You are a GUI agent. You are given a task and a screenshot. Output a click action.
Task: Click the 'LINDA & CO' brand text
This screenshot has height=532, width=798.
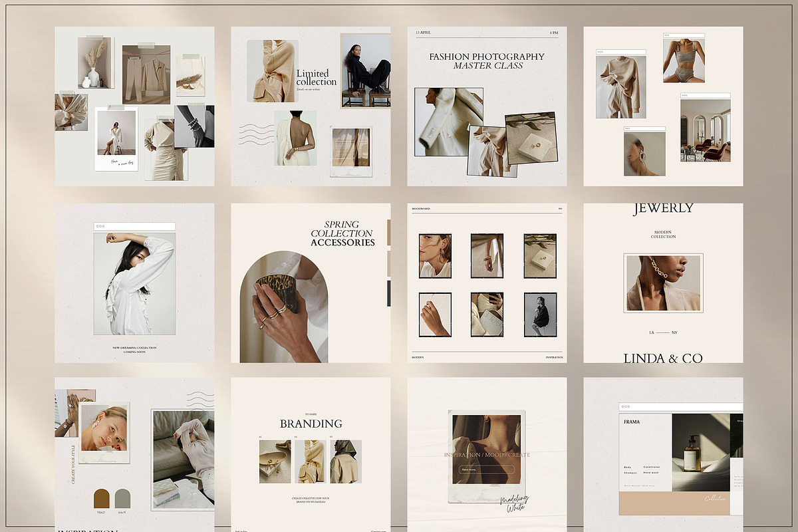663,358
